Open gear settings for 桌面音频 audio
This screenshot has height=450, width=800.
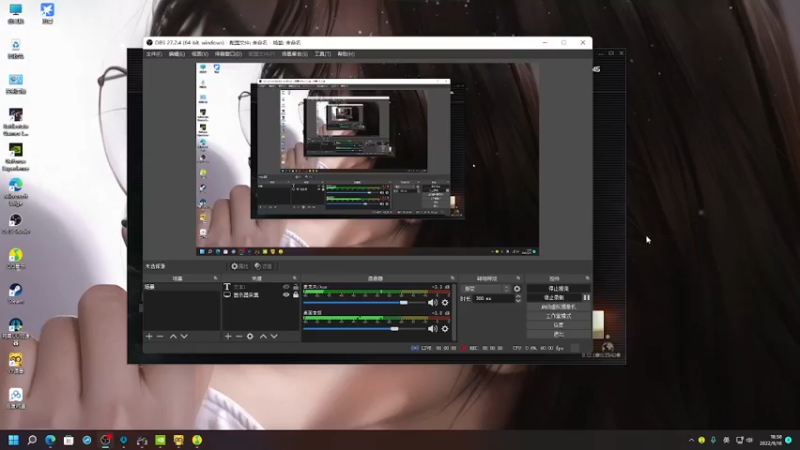[x=445, y=329]
